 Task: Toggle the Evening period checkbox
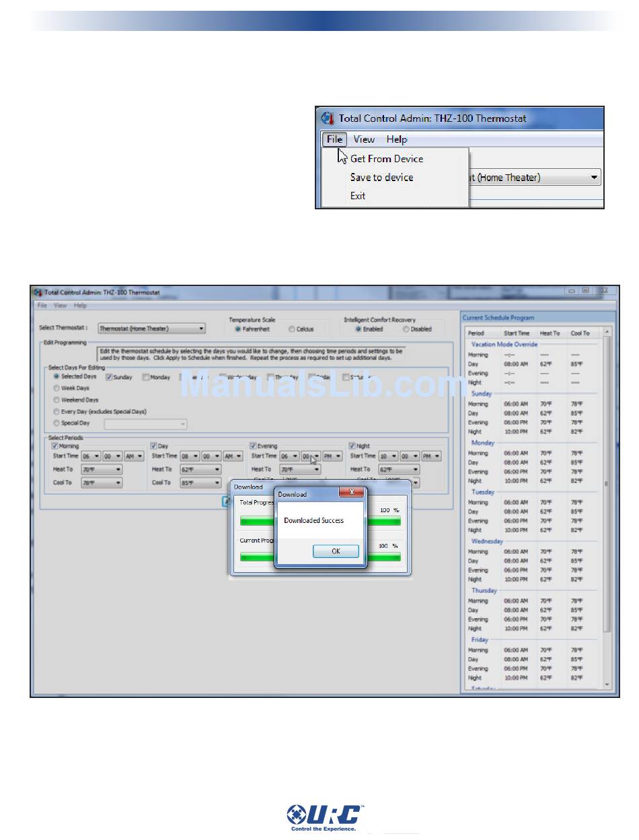coord(254,446)
